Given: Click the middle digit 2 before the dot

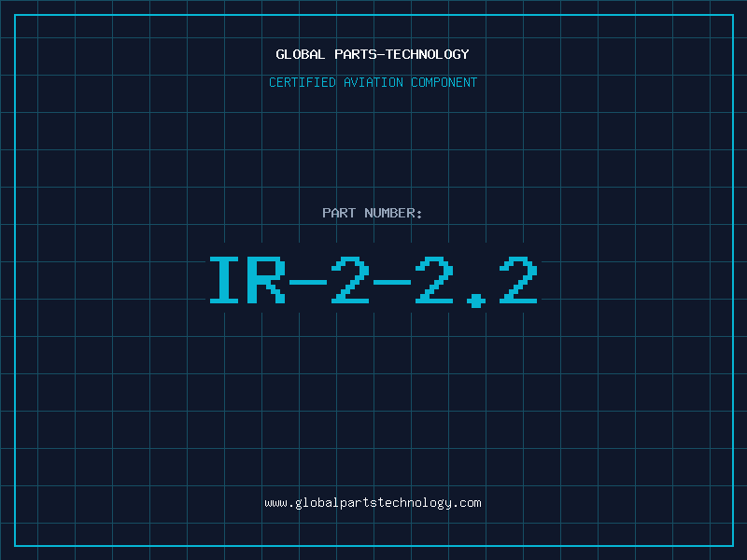Looking at the screenshot, I should click(434, 280).
